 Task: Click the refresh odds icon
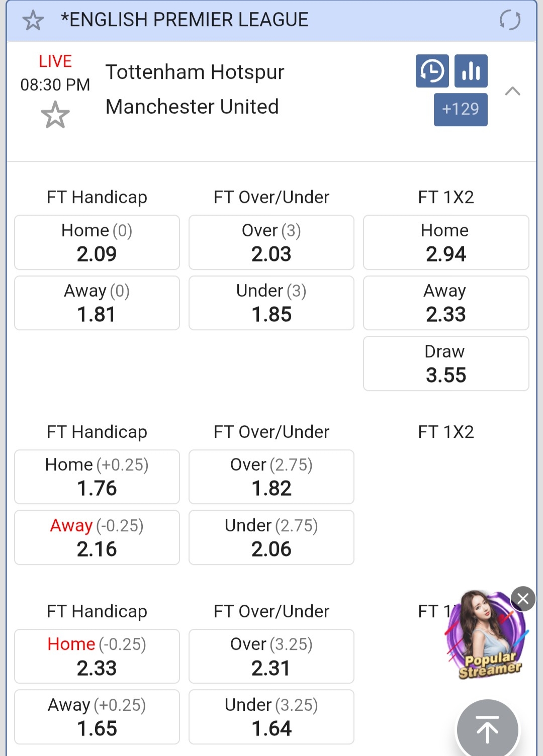(510, 21)
